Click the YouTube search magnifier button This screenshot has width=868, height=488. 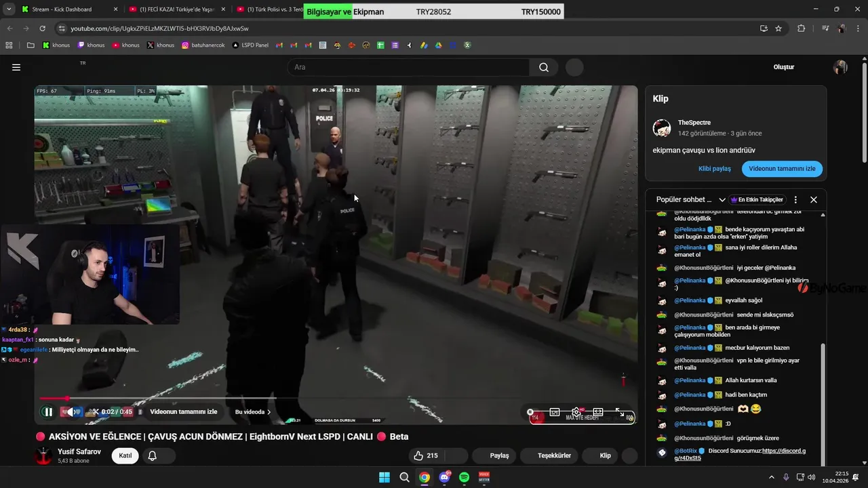pyautogui.click(x=544, y=67)
